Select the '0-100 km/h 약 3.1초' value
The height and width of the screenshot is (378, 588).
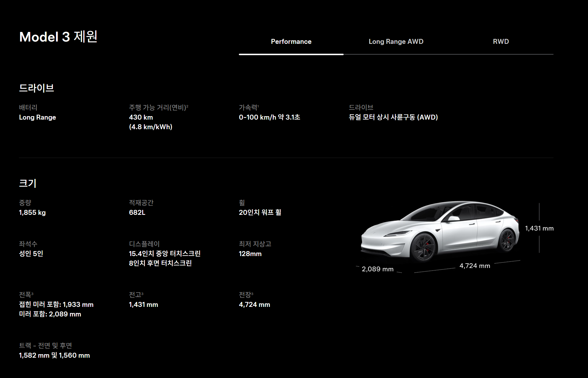click(269, 117)
